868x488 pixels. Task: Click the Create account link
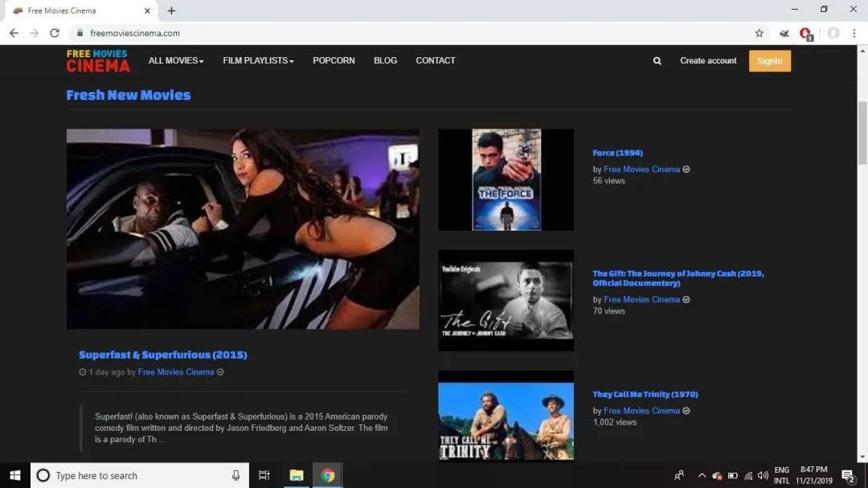coord(708,60)
